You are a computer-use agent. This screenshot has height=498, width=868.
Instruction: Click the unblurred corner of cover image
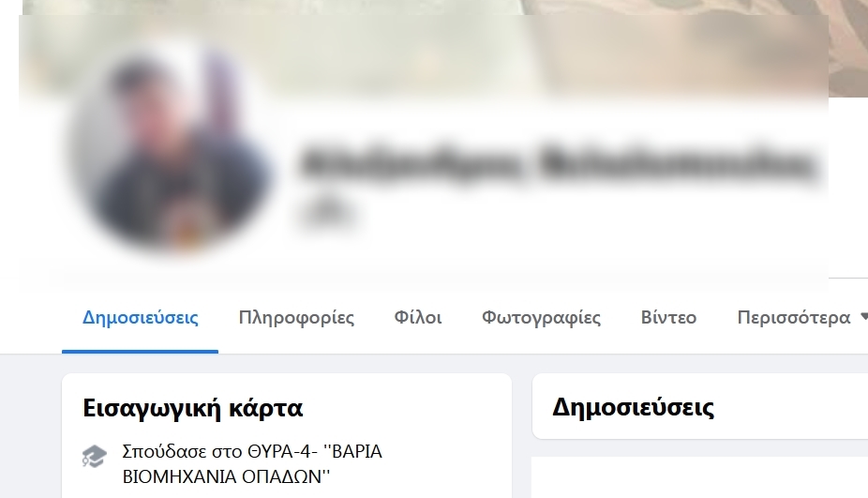tap(848, 48)
